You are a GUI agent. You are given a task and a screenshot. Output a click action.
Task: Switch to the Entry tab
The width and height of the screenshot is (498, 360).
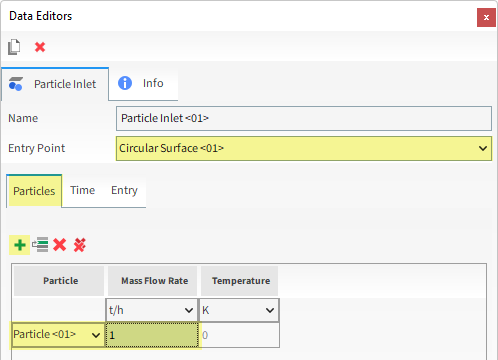[124, 190]
